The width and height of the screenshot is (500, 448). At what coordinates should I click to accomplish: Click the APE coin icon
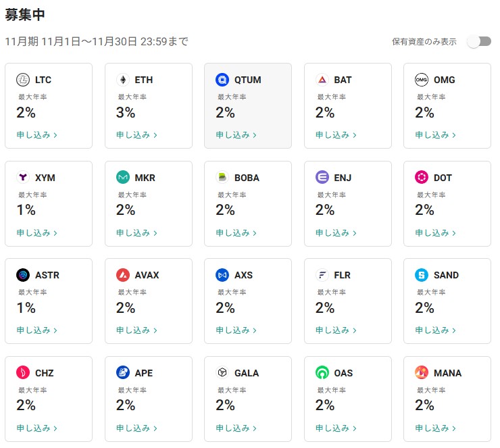123,372
